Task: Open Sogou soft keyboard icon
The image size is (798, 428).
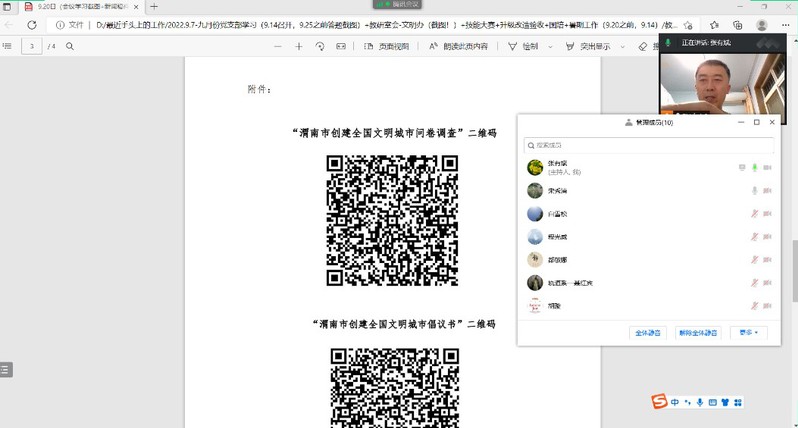Action: 712,402
